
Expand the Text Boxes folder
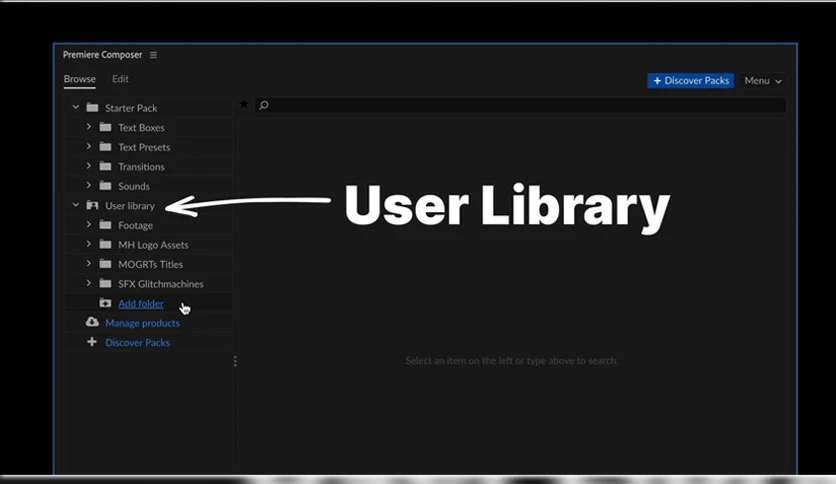[x=89, y=127]
